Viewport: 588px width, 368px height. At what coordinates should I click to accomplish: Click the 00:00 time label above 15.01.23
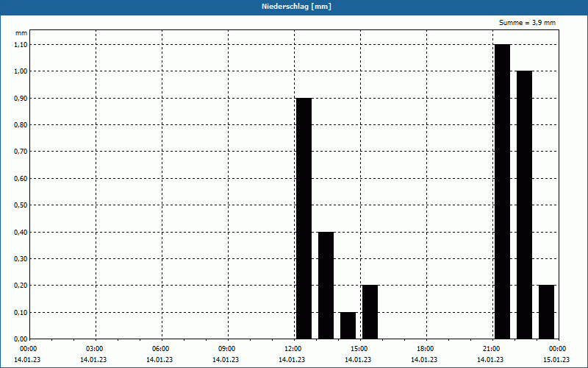pos(558,349)
